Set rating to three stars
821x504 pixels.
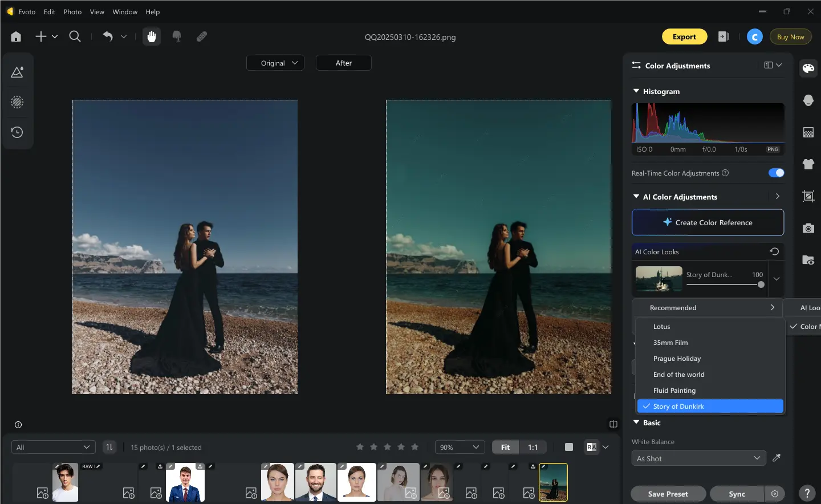pos(388,447)
